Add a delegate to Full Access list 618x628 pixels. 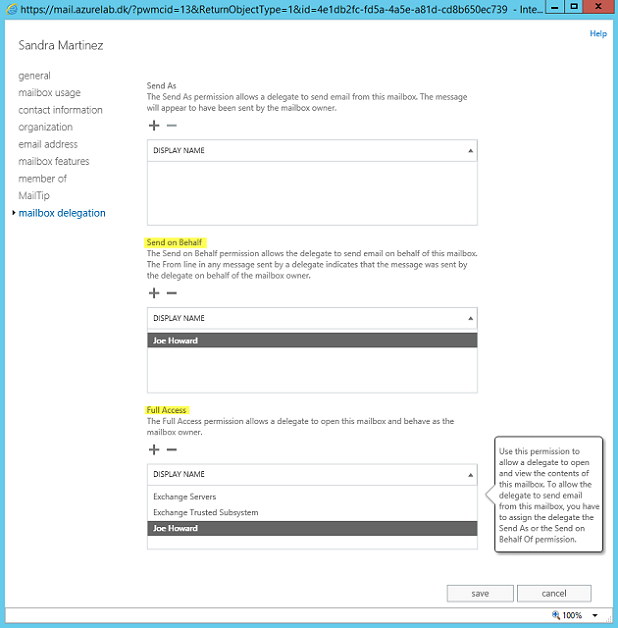(154, 449)
